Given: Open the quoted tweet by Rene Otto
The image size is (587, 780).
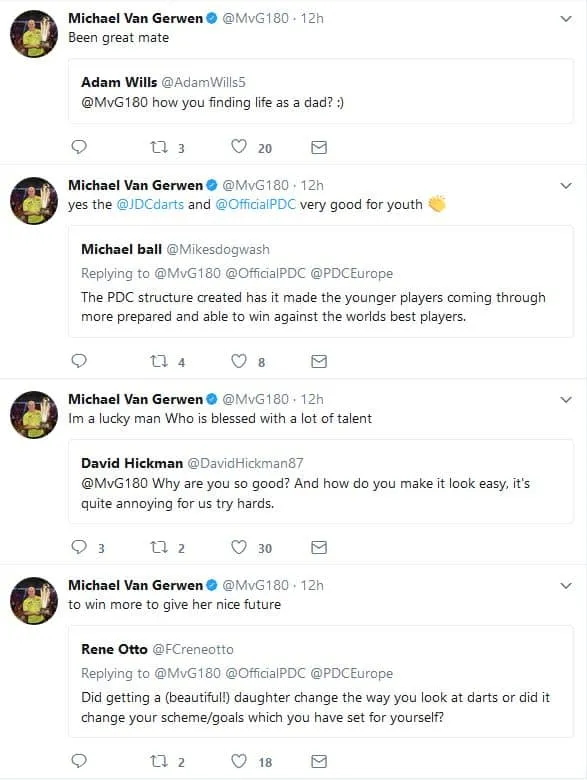Looking at the screenshot, I should coord(321,682).
